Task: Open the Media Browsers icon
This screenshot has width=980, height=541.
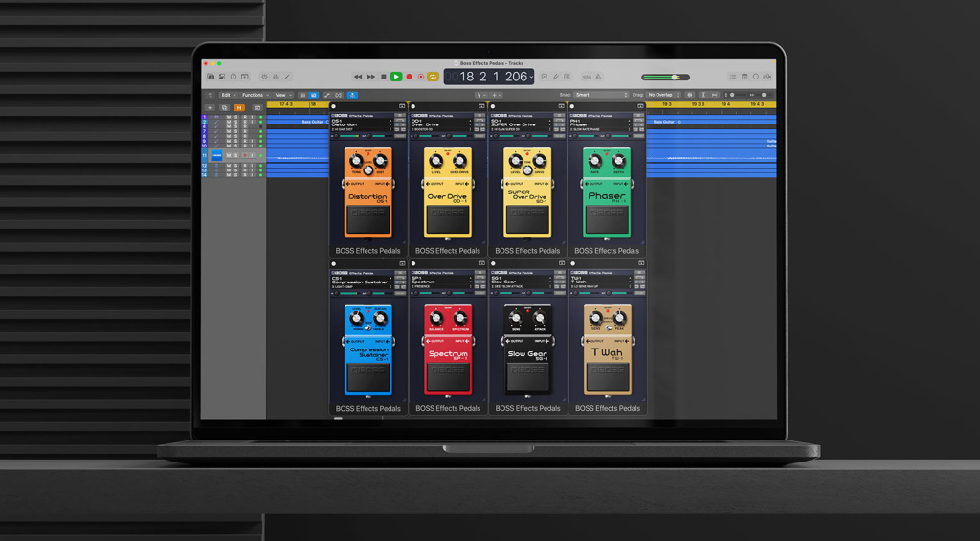Action: 768,77
